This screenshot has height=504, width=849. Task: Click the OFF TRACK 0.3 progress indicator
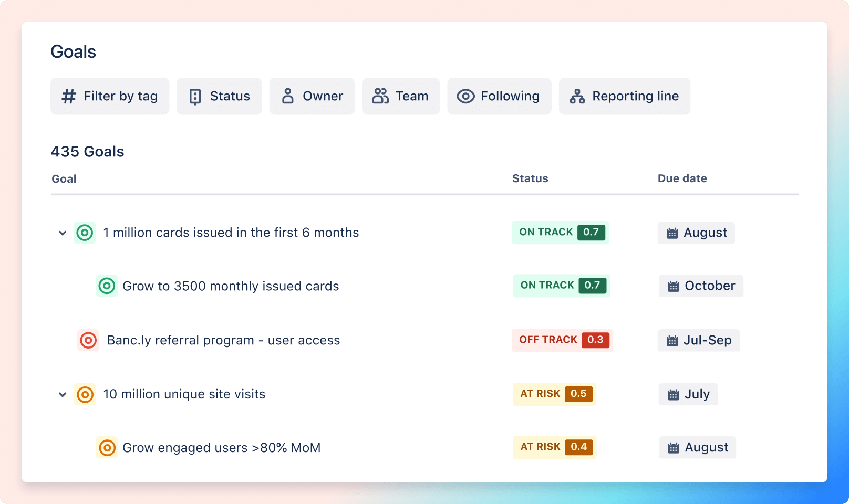pyautogui.click(x=561, y=340)
